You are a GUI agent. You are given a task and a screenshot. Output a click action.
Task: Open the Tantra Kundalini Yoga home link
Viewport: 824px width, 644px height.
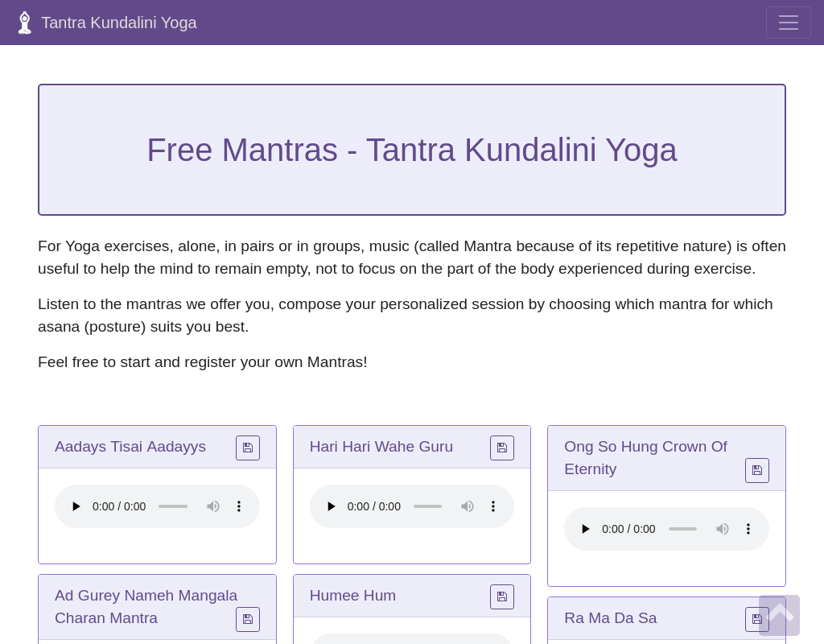tap(118, 23)
